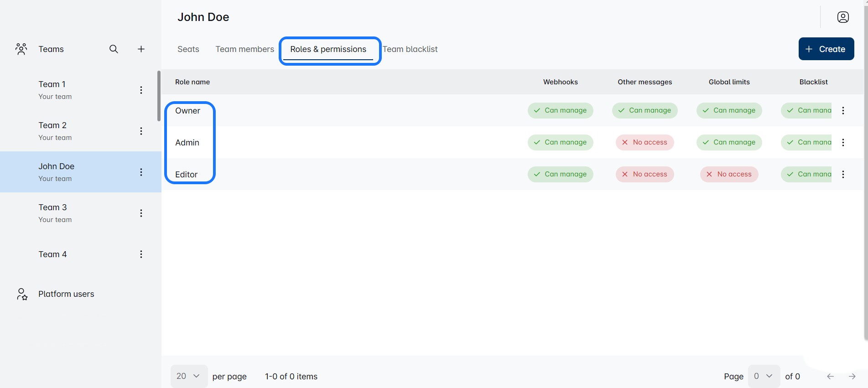The image size is (868, 388).
Task: Expand the page number dropdown
Action: pos(764,376)
